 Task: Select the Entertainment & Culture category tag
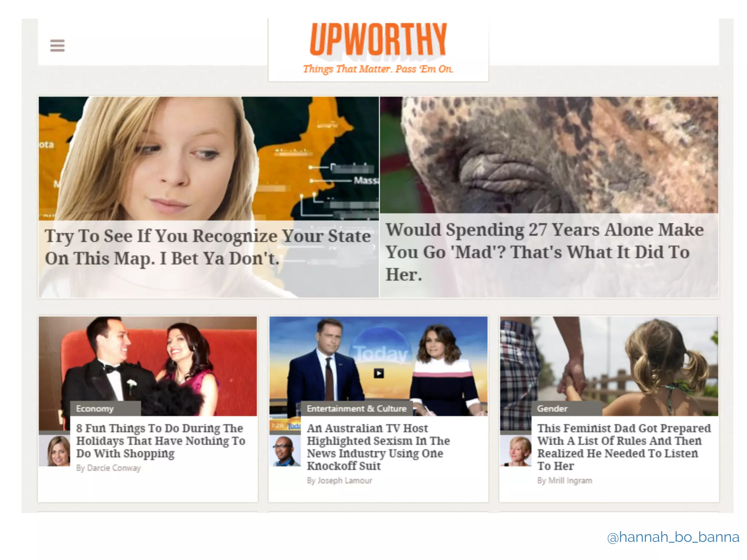(x=357, y=408)
